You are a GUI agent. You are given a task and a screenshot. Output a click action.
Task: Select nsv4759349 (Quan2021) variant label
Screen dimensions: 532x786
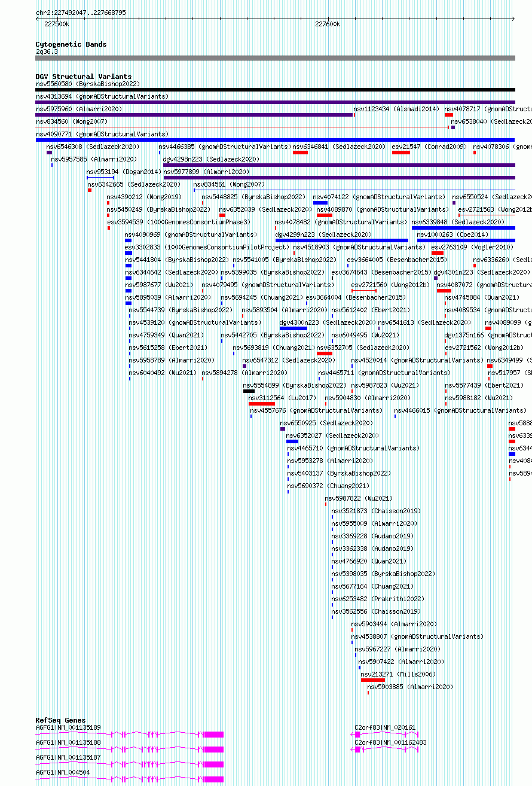pos(167,335)
